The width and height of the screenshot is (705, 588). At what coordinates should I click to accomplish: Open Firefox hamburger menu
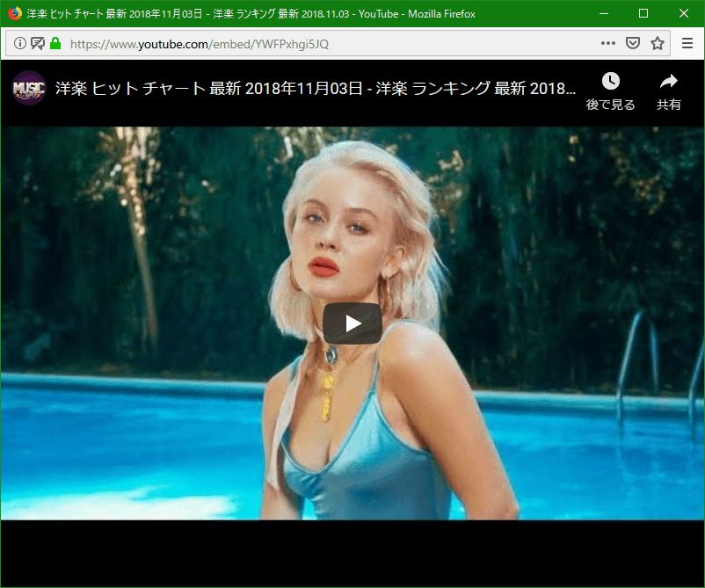687,43
